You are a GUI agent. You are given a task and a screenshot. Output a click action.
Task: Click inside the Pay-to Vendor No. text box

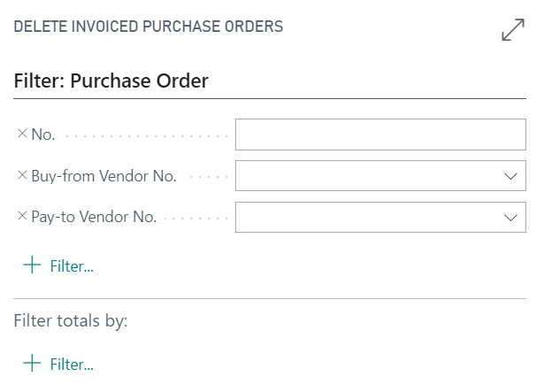click(x=370, y=218)
